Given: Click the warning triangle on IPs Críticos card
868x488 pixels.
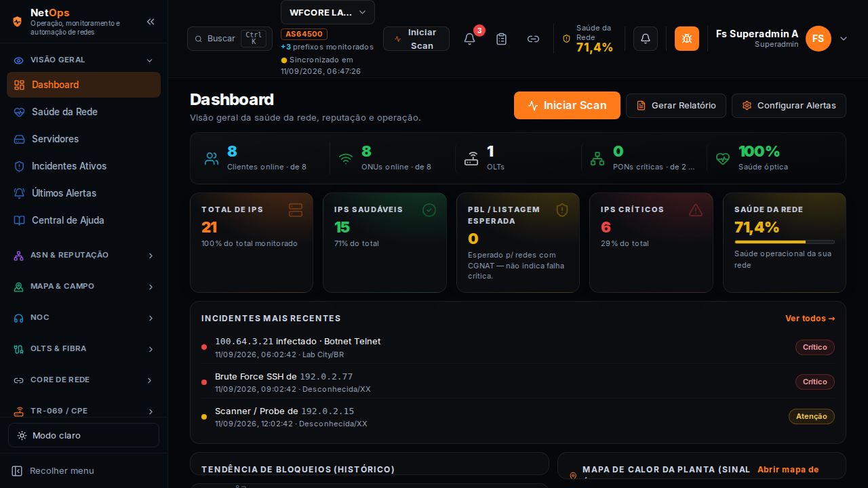Looking at the screenshot, I should [x=696, y=210].
